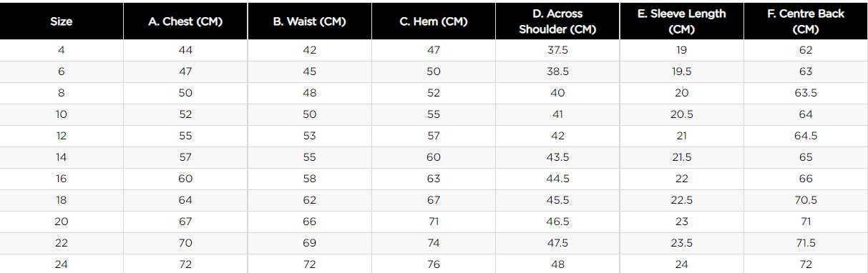This screenshot has width=868, height=273.
Task: Click the size 24 row label
Action: point(62,264)
